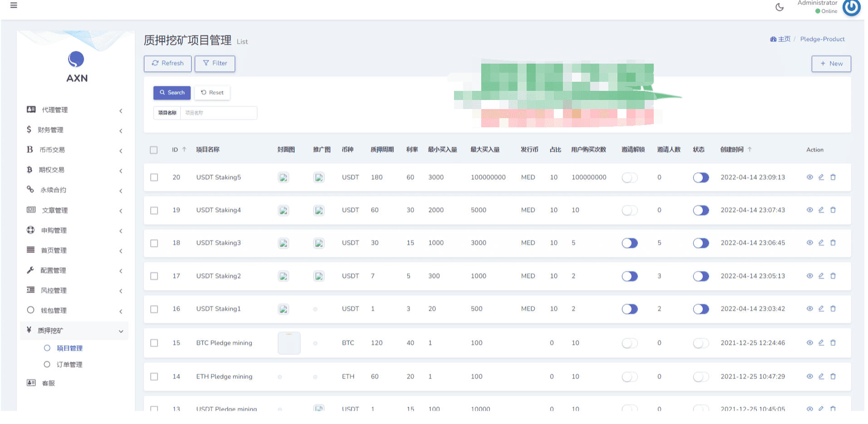
Task: Click the Refresh button
Action: (168, 64)
